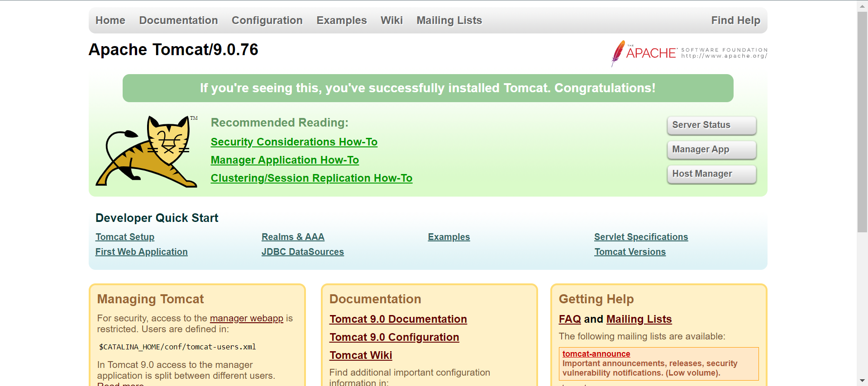
Task: Click the Getting Help heading
Action: 596,299
